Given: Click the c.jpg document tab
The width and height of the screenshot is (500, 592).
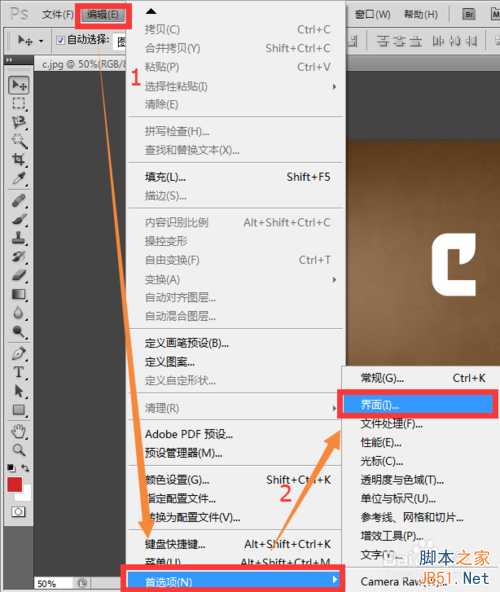Looking at the screenshot, I should (81, 65).
